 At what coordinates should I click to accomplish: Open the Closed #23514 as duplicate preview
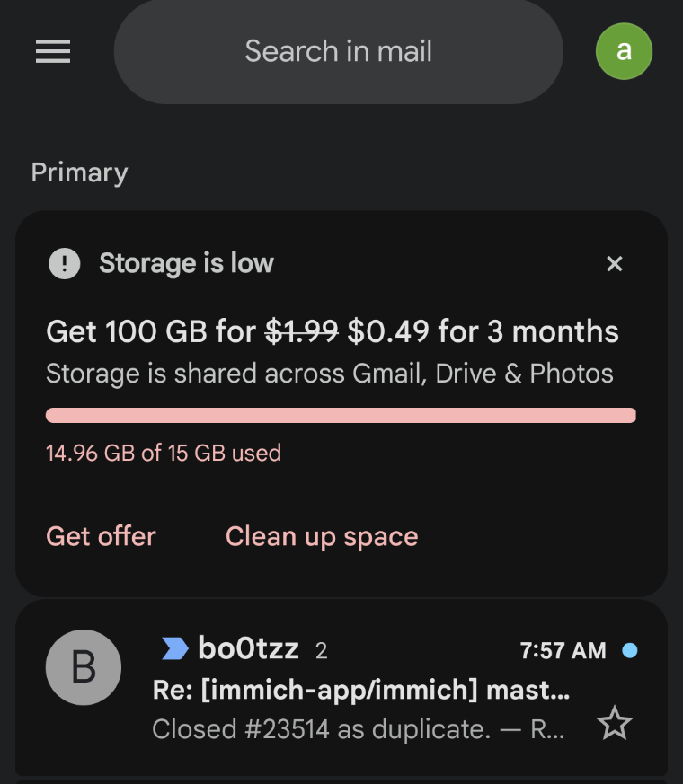tap(358, 728)
